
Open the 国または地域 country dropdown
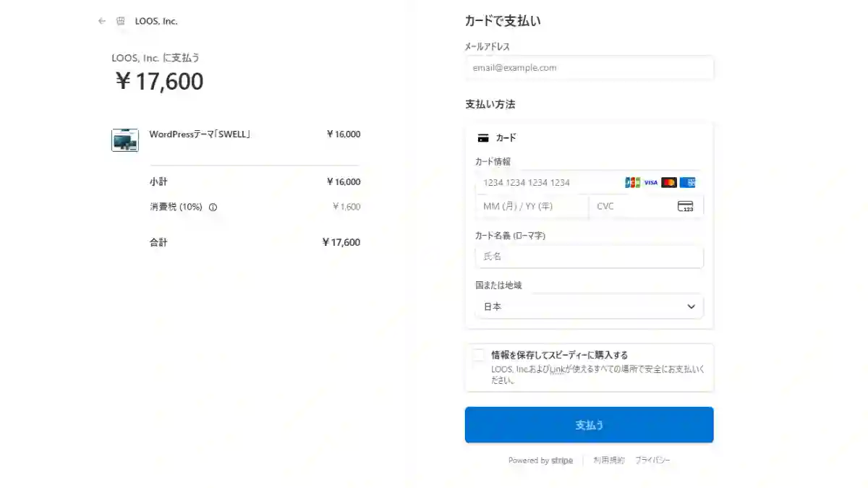[x=589, y=307]
